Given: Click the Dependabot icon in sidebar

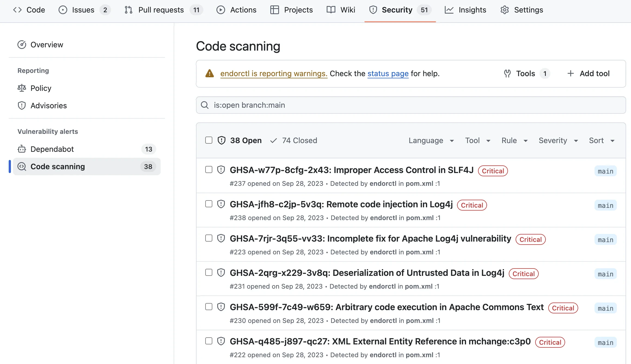Looking at the screenshot, I should [22, 149].
